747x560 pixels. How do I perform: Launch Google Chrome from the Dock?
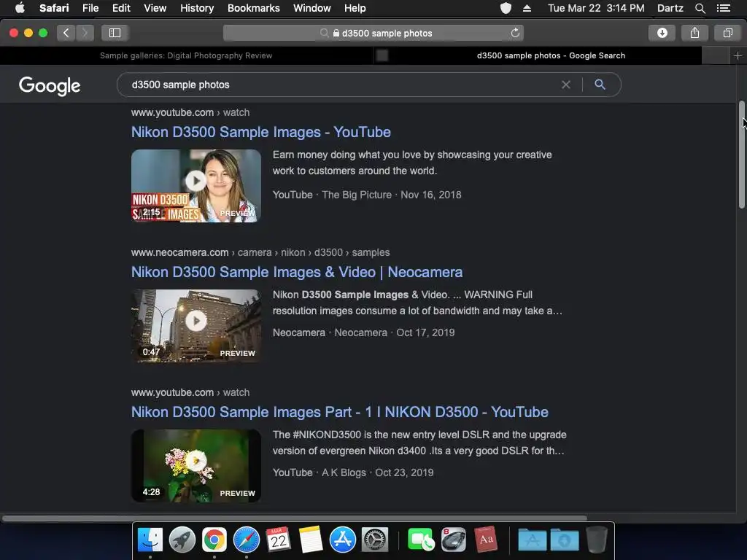tap(214, 540)
